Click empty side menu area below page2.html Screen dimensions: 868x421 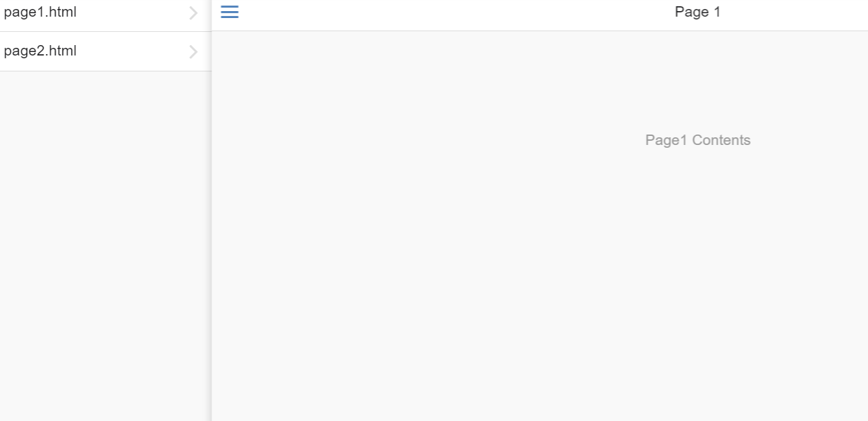[x=105, y=246]
